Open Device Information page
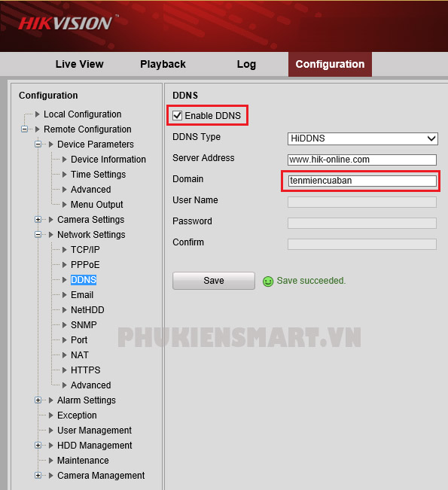The image size is (448, 490). (108, 160)
